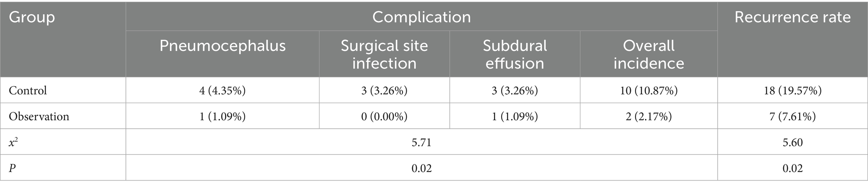The height and width of the screenshot is (188, 868).
Task: Select the recurrence chi-square value 5.60
Action: point(792,143)
